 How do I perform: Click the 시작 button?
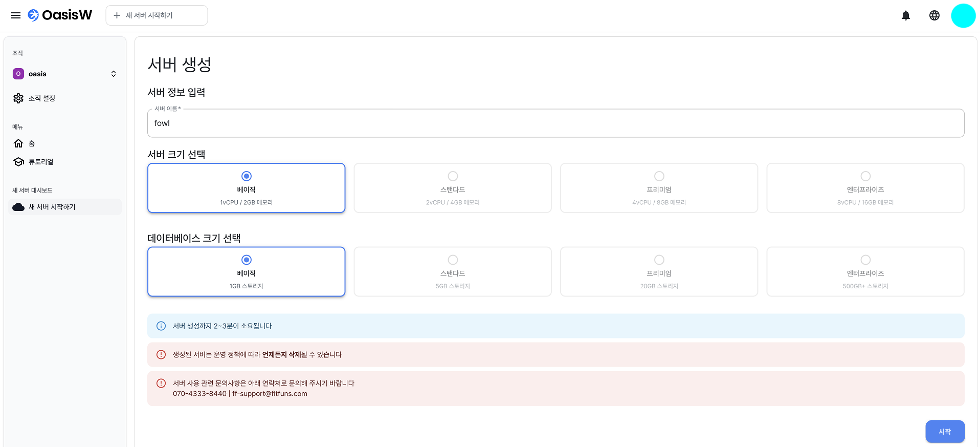(944, 432)
